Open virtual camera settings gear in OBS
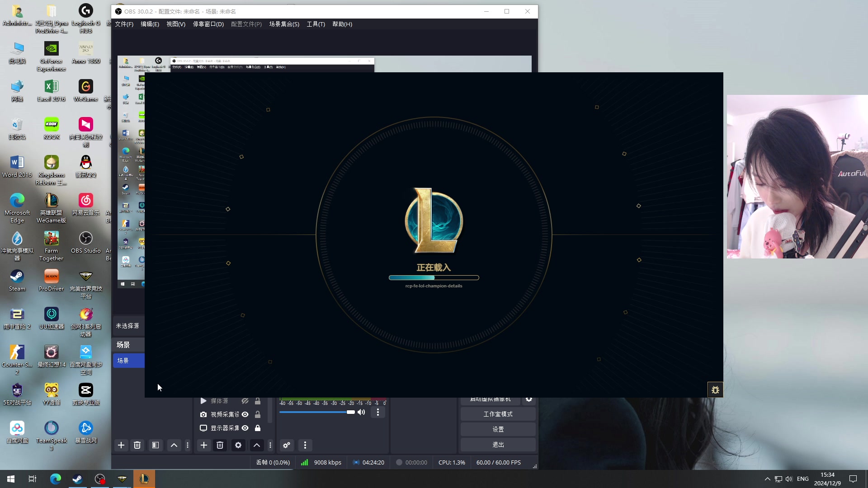The height and width of the screenshot is (488, 868). (529, 400)
